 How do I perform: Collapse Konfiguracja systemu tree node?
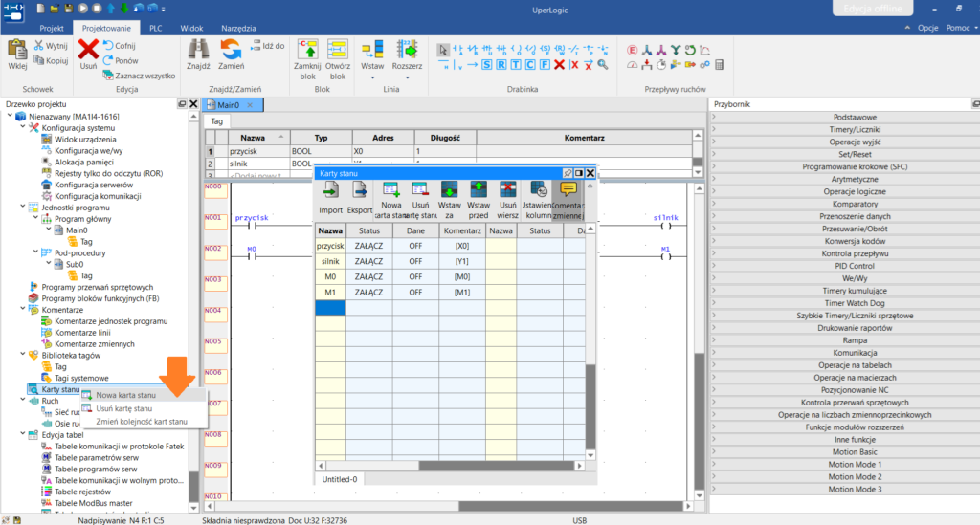pos(23,127)
